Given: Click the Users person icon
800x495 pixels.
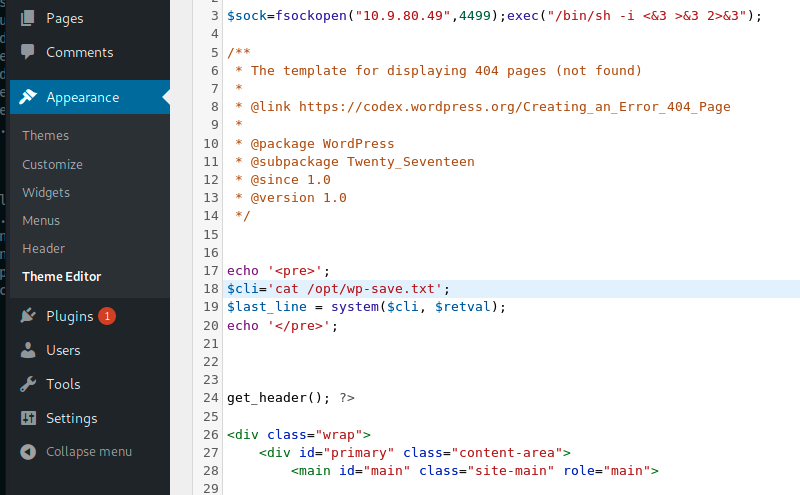Looking at the screenshot, I should 28,350.
